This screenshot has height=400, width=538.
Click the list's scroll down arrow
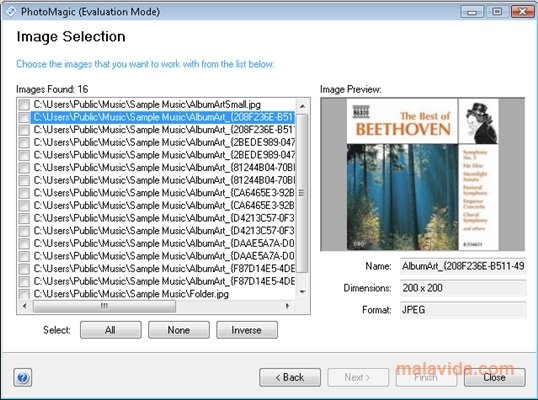pos(302,292)
